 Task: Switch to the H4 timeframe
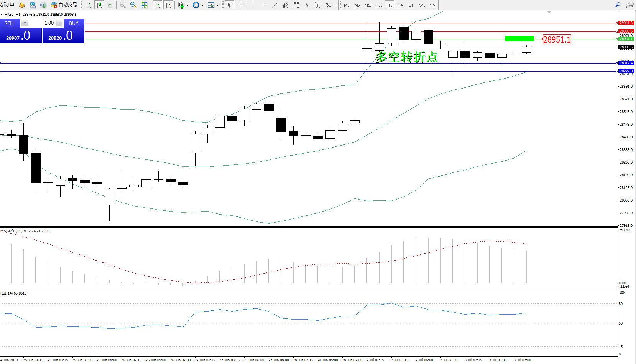coord(400,5)
